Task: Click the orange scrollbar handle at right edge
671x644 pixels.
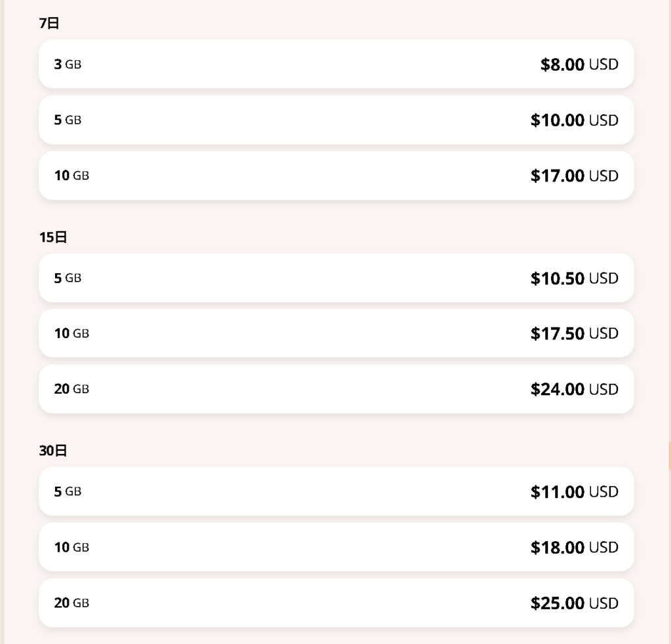Action: [x=669, y=457]
